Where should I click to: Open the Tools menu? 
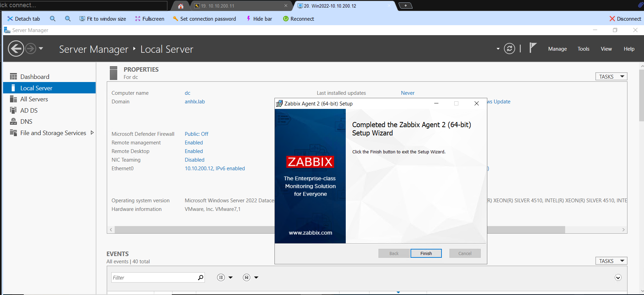[583, 49]
